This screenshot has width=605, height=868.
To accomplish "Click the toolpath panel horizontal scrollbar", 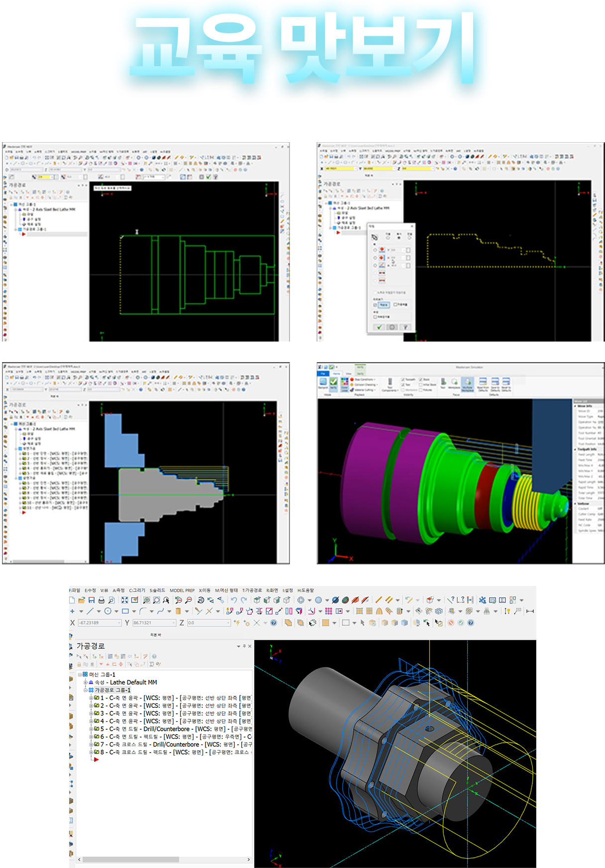I will [x=130, y=859].
